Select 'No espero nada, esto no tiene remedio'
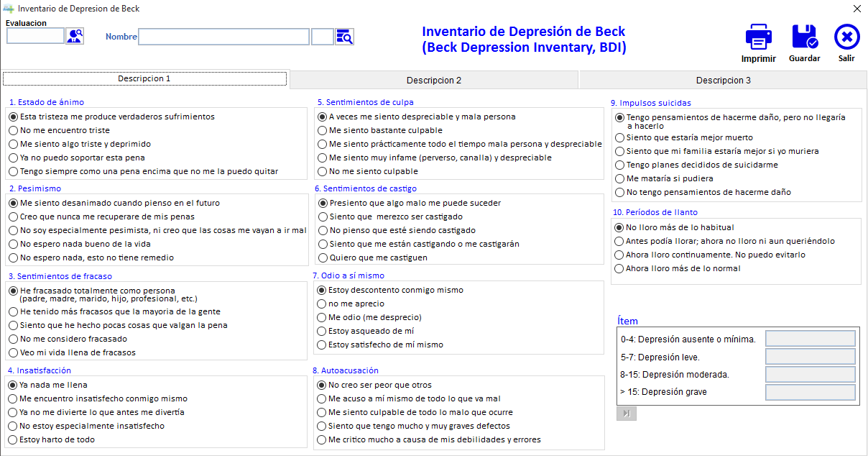 pyautogui.click(x=91, y=257)
